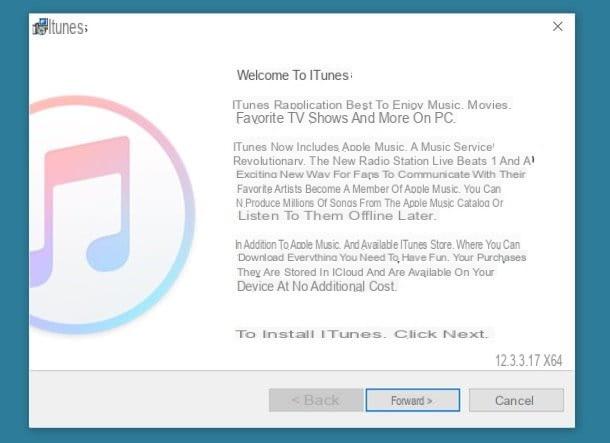Click the line 'Listen To Them Offline Later'
This screenshot has width=610, height=443.
pos(337,215)
